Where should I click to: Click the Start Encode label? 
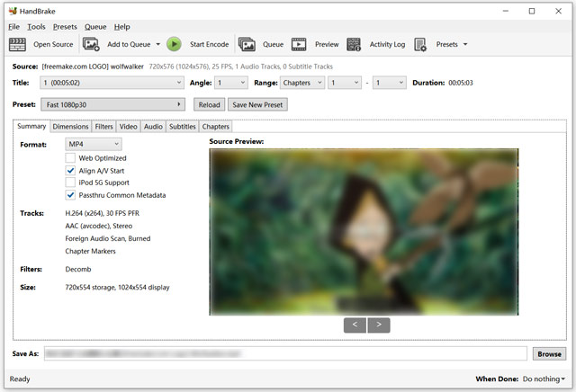point(210,44)
